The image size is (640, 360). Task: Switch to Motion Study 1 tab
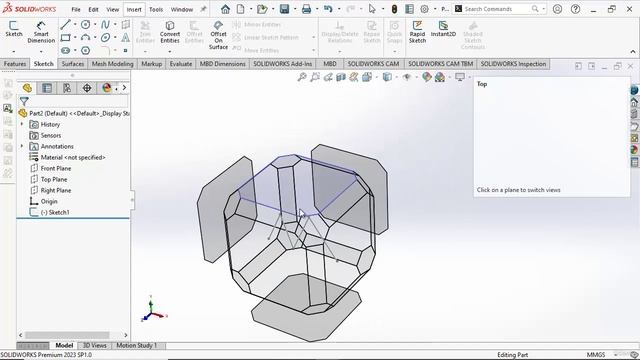click(136, 345)
